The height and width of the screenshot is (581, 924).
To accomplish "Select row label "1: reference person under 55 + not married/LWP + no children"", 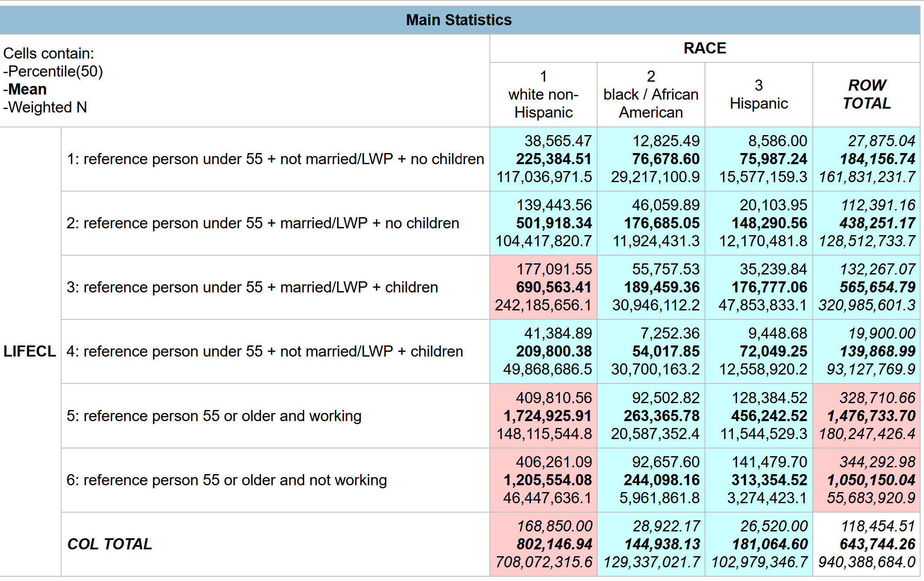I will click(x=275, y=159).
